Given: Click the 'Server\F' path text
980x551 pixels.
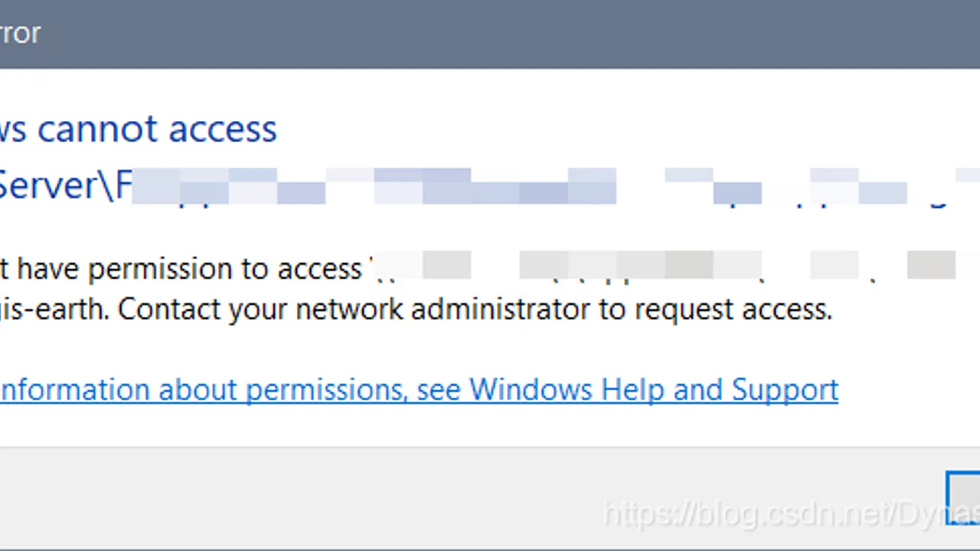Looking at the screenshot, I should [x=67, y=184].
